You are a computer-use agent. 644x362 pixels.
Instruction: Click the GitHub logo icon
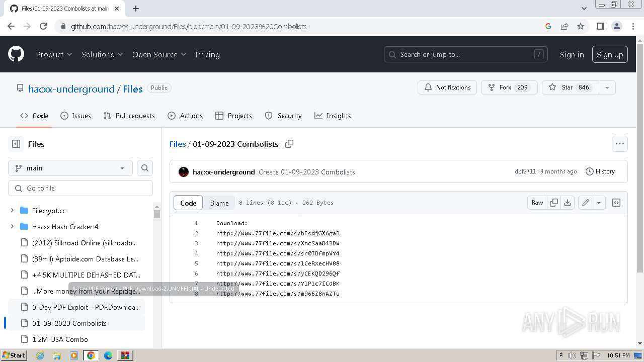click(16, 54)
